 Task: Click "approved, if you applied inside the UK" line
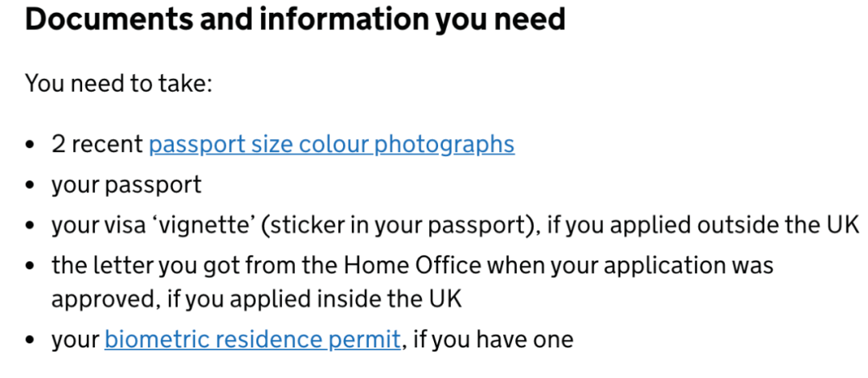(x=257, y=299)
